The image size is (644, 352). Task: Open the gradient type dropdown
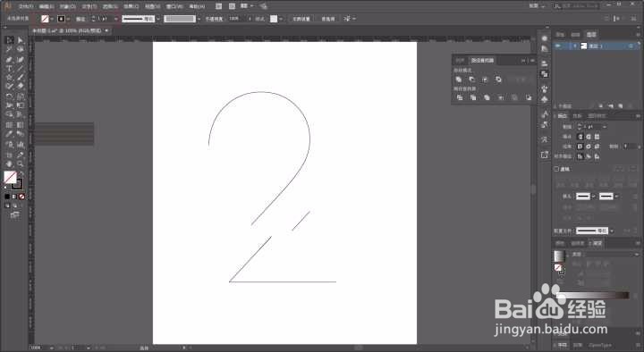click(x=636, y=255)
